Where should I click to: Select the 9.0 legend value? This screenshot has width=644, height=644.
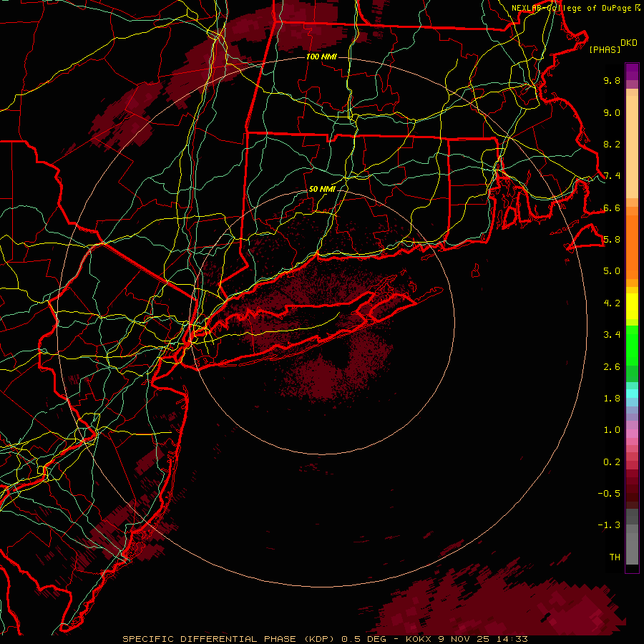612,112
